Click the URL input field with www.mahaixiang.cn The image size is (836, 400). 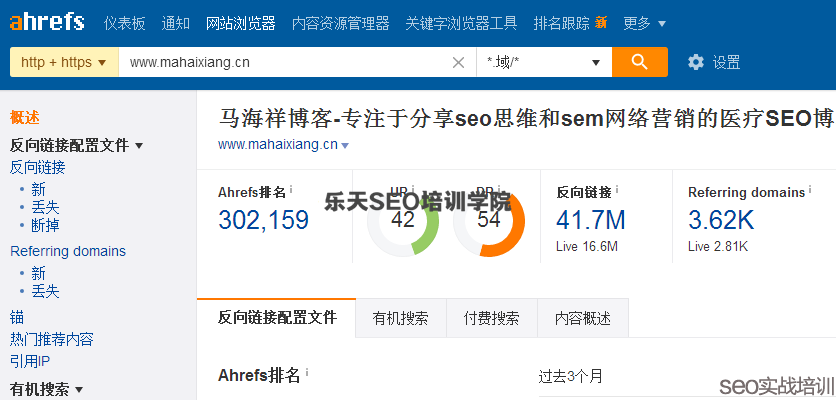[280, 62]
